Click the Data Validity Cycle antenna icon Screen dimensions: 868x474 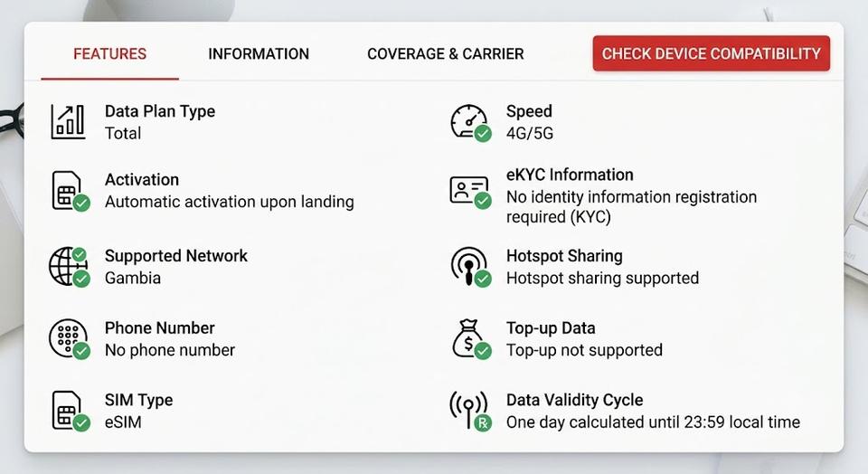[470, 411]
